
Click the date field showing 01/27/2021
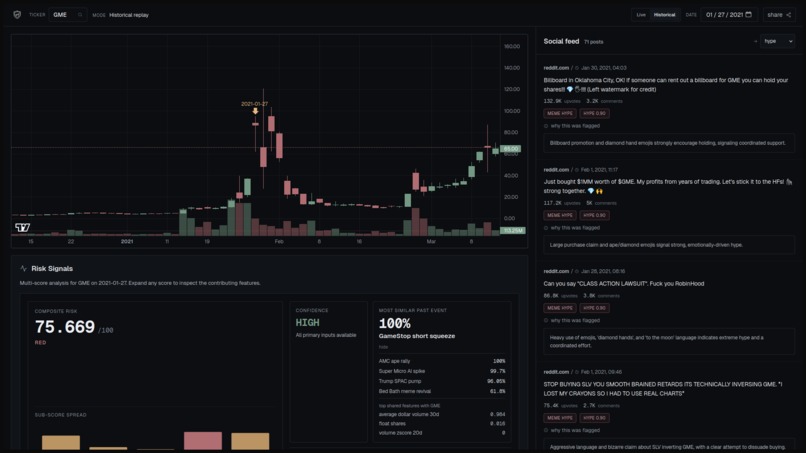[729, 15]
